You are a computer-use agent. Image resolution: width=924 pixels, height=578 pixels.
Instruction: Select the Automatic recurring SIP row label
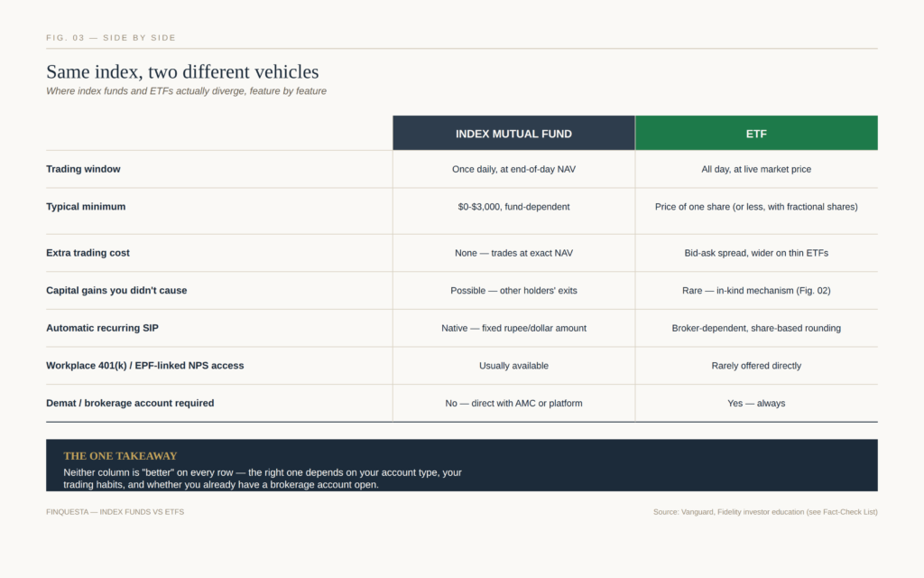[103, 329]
